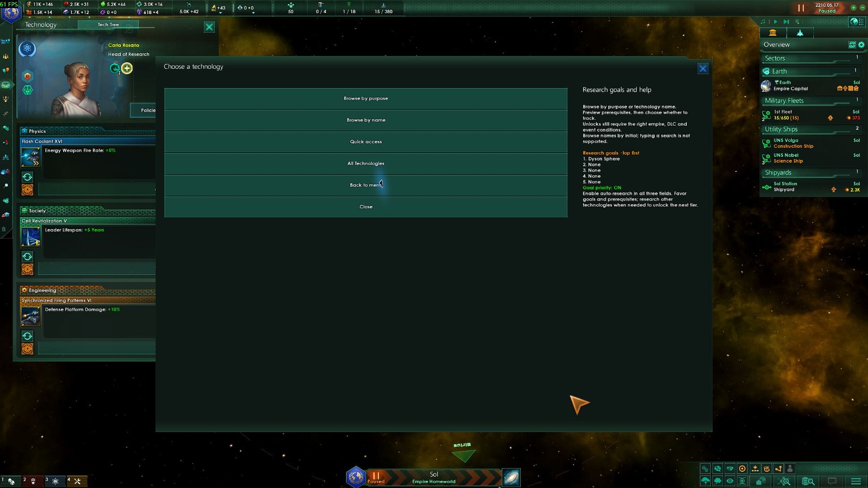868x488 pixels.
Task: Open the Quick access option
Action: point(366,142)
